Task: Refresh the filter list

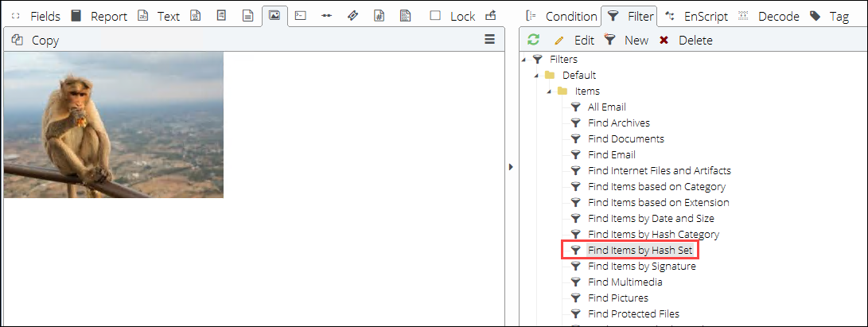Action: coord(533,40)
